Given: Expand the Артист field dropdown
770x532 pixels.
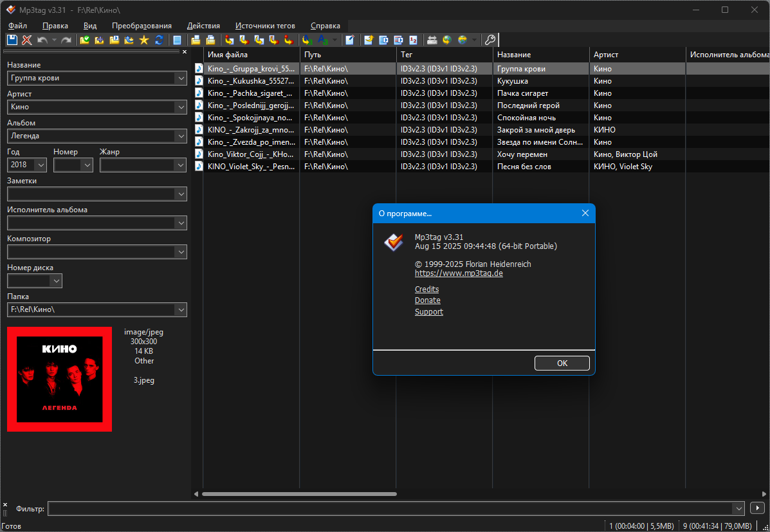Looking at the screenshot, I should [x=181, y=107].
